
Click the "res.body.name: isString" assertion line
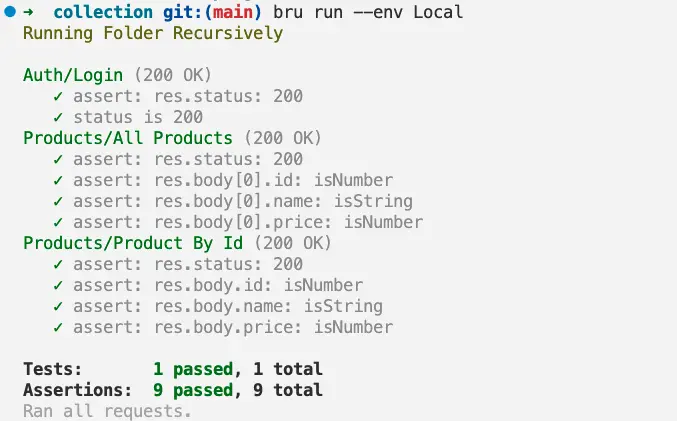[x=229, y=306]
